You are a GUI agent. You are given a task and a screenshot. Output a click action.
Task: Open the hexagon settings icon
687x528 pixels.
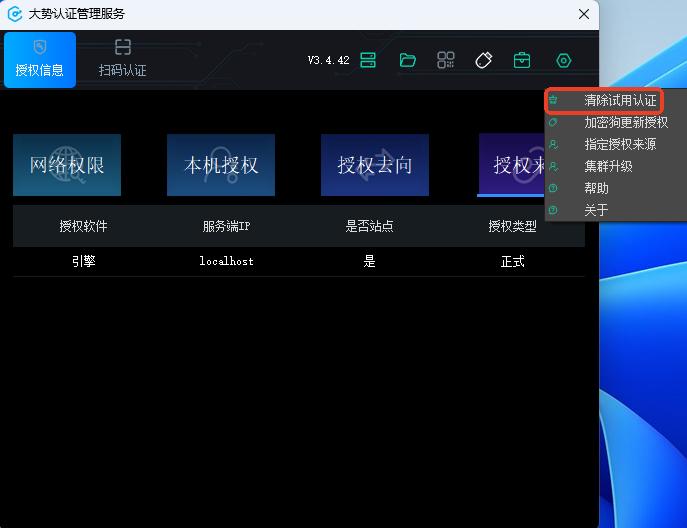(x=563, y=60)
